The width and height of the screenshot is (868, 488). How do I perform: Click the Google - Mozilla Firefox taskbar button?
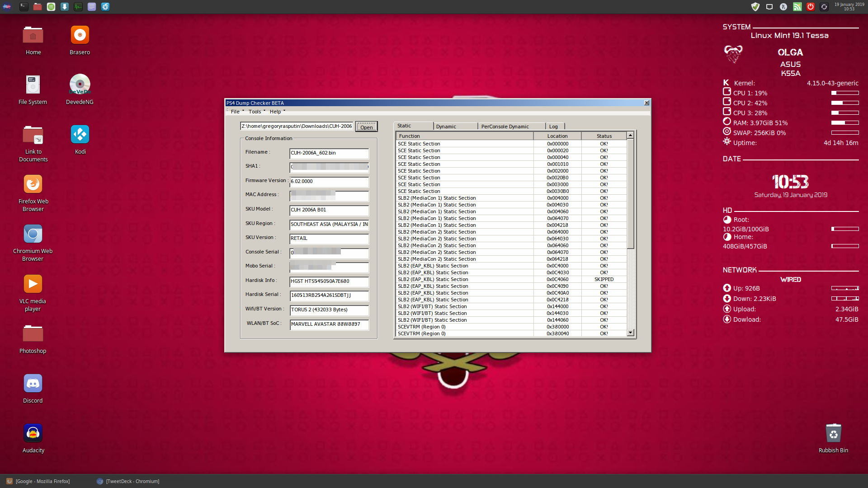tap(38, 481)
